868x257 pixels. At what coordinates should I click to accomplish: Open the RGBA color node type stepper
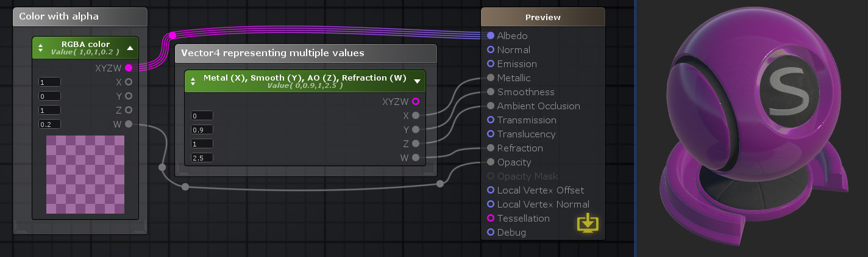coord(41,47)
